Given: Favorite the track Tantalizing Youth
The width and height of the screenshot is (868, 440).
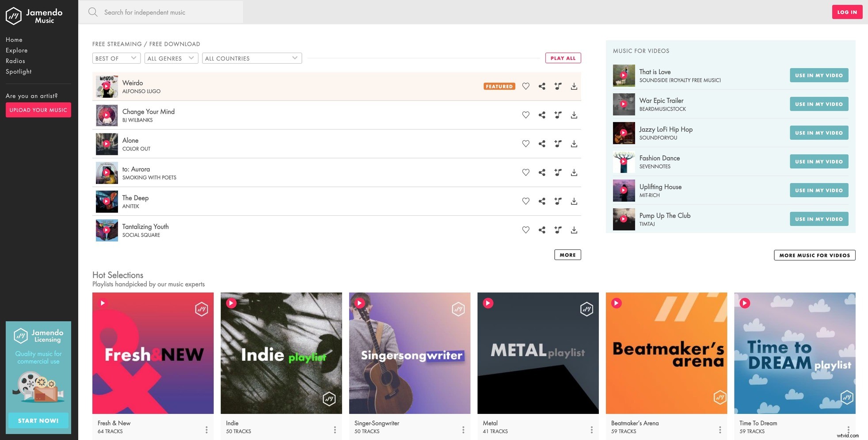Looking at the screenshot, I should (x=525, y=230).
